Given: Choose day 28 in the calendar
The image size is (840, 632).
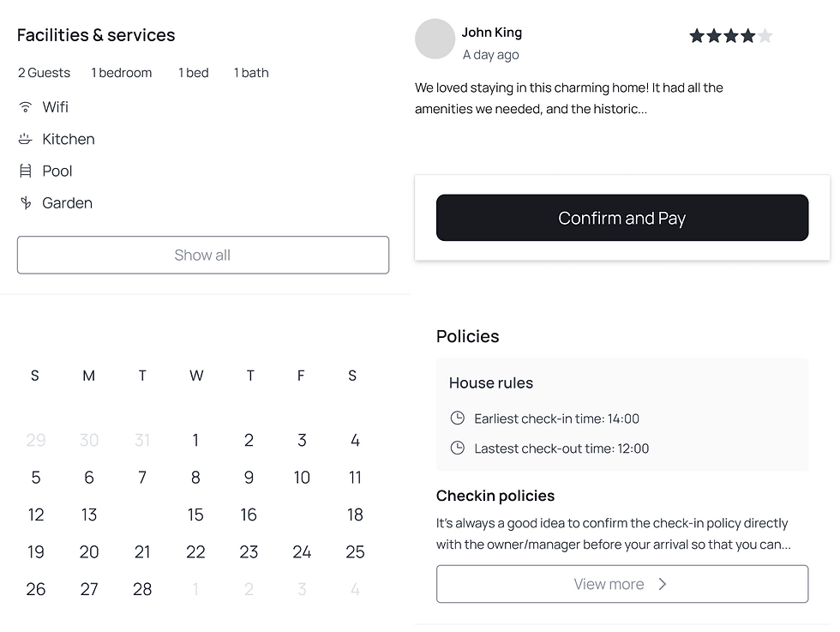Looking at the screenshot, I should pyautogui.click(x=142, y=589).
